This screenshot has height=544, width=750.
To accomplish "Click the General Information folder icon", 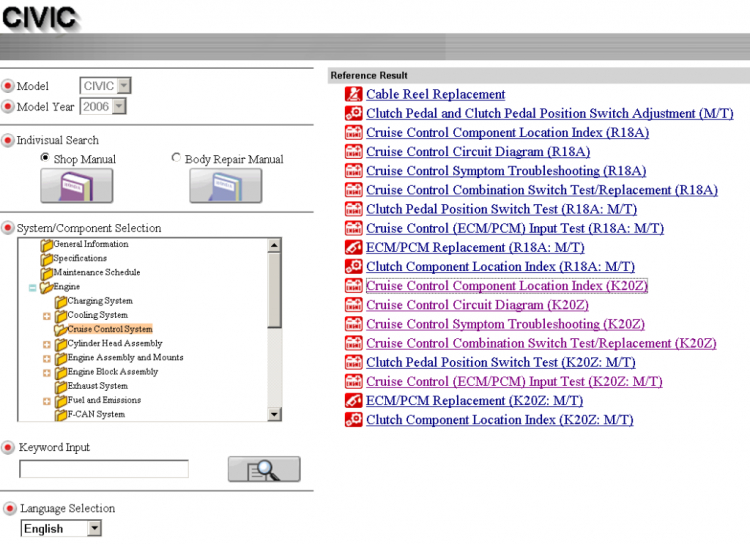I will pos(47,245).
